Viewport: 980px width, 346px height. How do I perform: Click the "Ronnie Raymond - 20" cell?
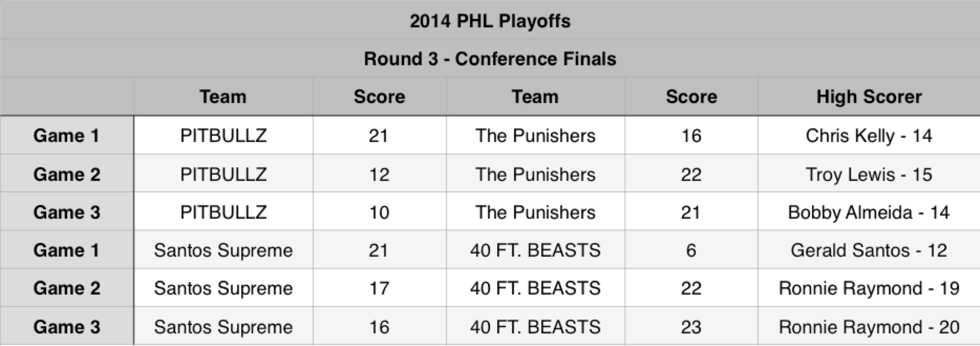point(868,327)
